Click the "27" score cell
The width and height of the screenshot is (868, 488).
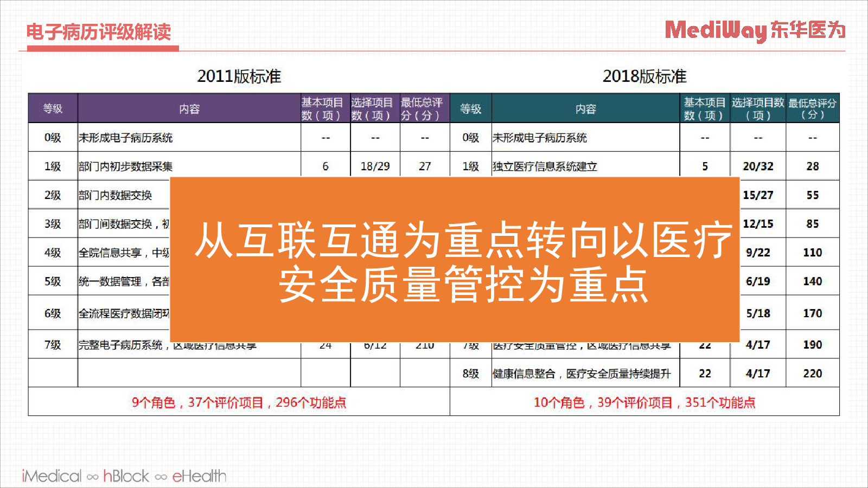pos(425,166)
